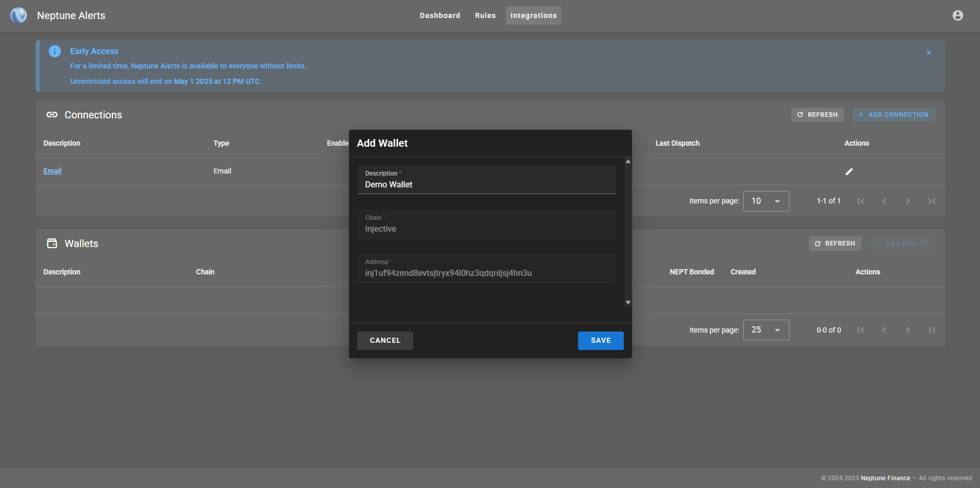
Task: Go to next page in Connections table
Action: [907, 201]
